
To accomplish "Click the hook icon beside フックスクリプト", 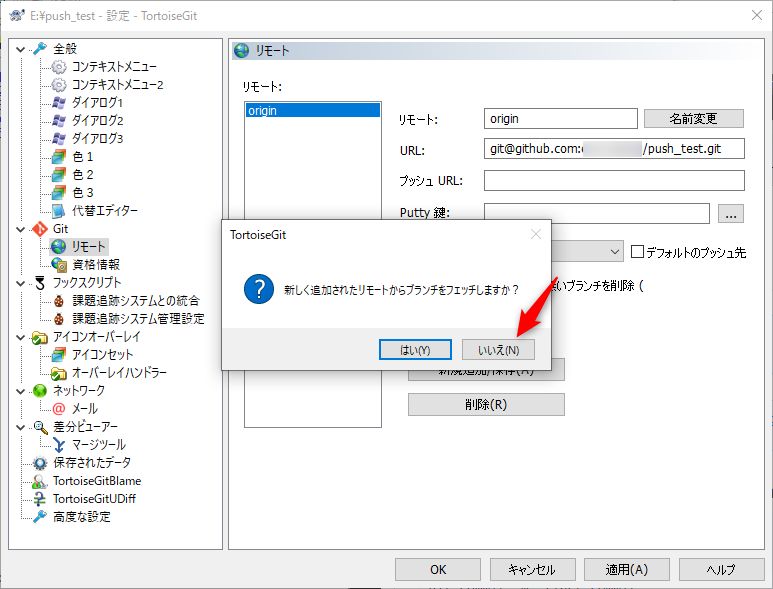I will point(39,283).
